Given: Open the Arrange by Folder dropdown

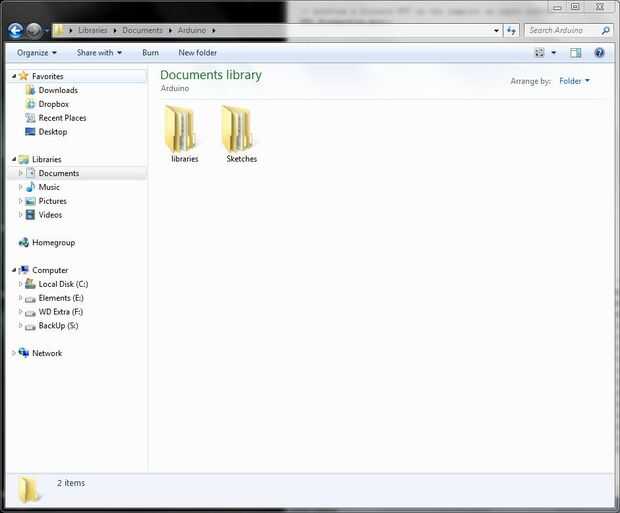Looking at the screenshot, I should 574,81.
